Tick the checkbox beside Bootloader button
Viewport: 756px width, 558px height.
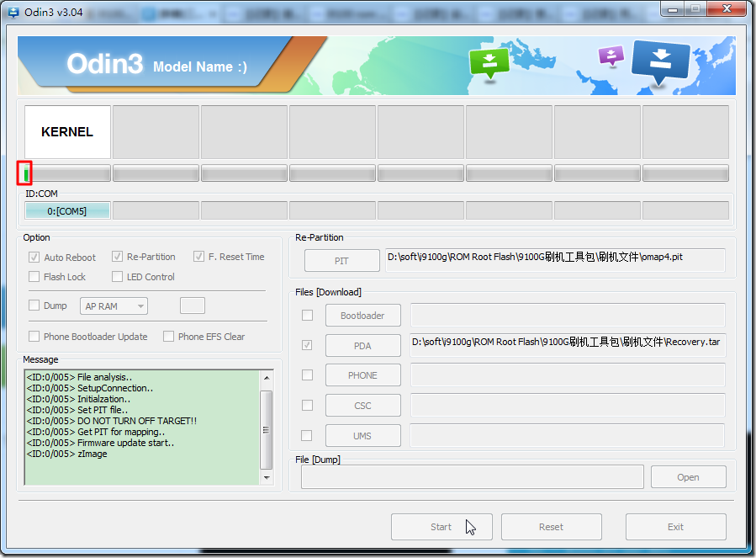point(307,316)
